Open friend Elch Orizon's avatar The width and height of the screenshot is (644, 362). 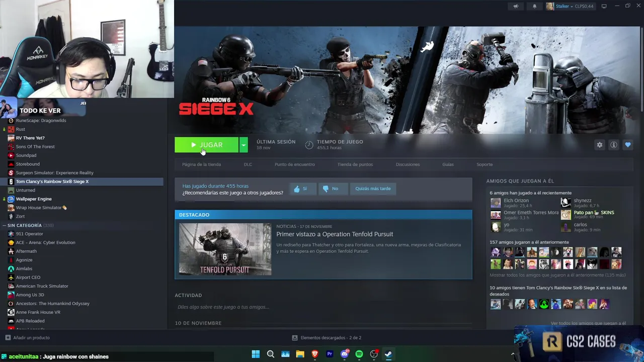pos(496,203)
